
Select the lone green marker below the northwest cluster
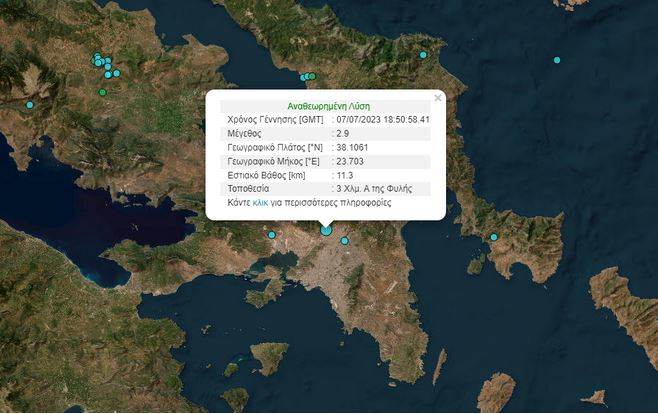[x=102, y=93]
